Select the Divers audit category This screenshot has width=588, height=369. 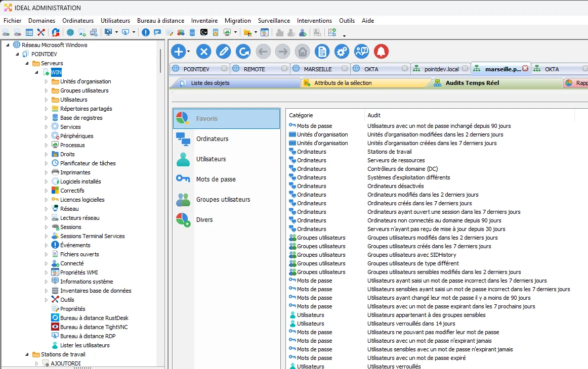(x=227, y=219)
